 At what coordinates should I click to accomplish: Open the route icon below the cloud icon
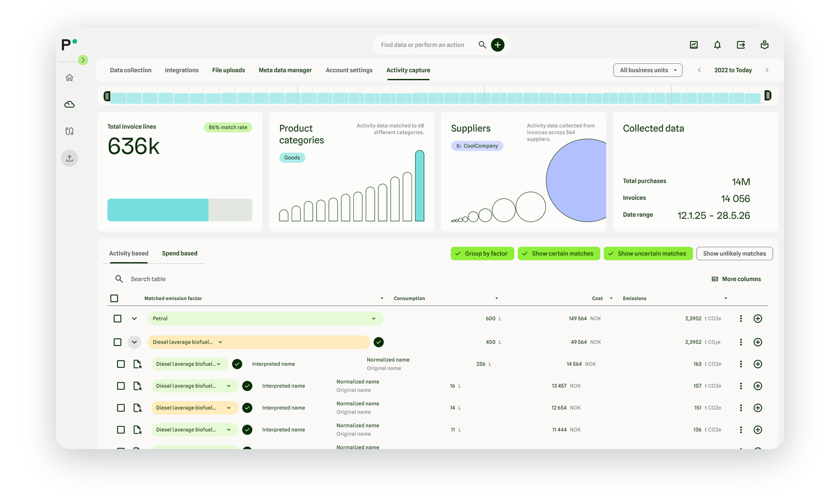coord(69,131)
